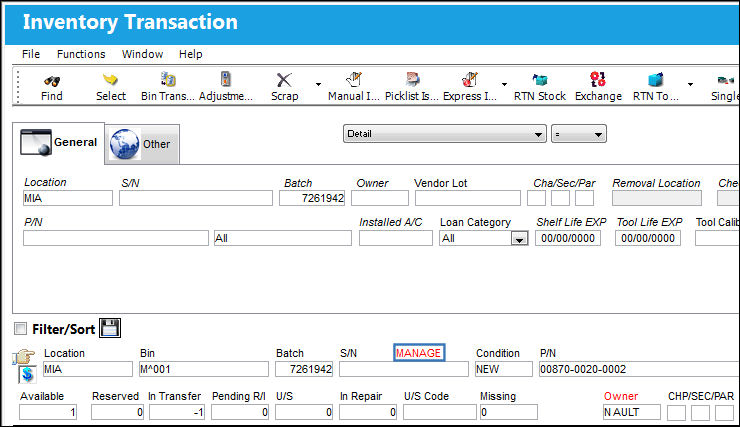740x427 pixels.
Task: Click the Owner field showing N AULT
Action: (x=632, y=412)
